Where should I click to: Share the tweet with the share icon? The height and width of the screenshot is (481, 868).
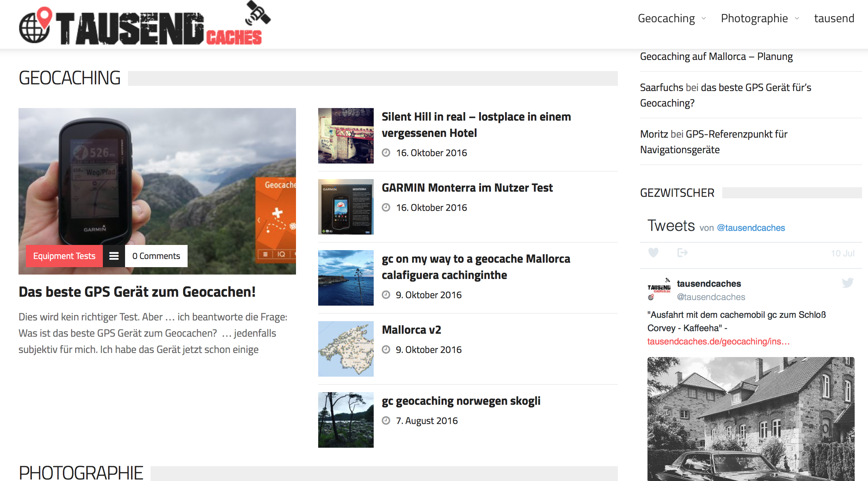(x=682, y=253)
